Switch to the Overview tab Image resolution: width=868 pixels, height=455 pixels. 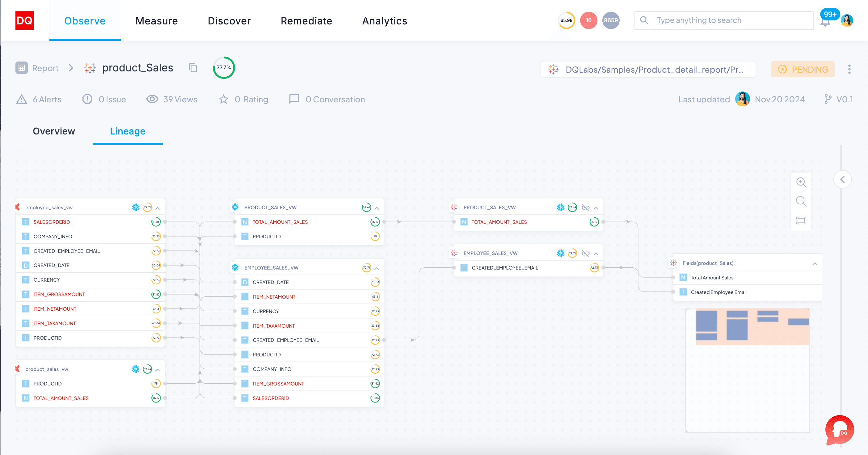(53, 131)
